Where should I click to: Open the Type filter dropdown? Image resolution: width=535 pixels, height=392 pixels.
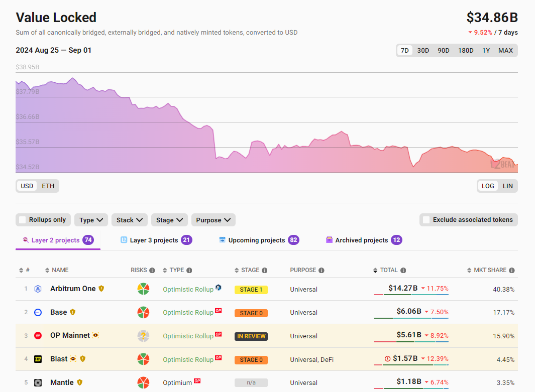point(91,220)
